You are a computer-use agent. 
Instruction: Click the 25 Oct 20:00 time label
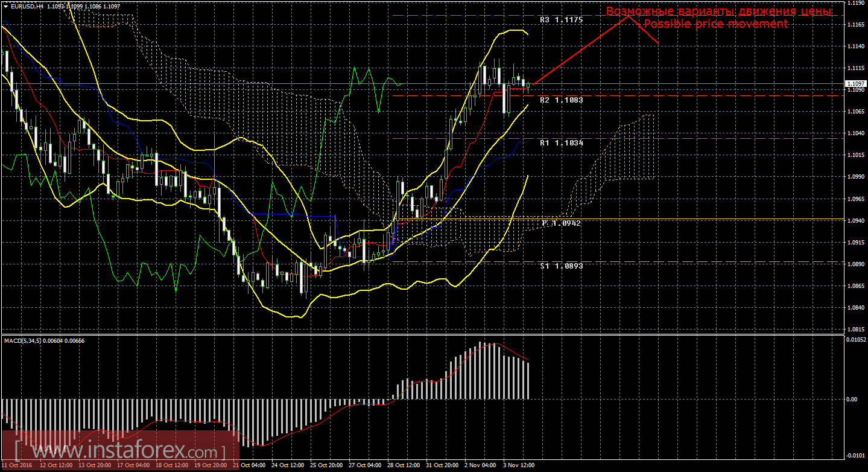[326, 466]
